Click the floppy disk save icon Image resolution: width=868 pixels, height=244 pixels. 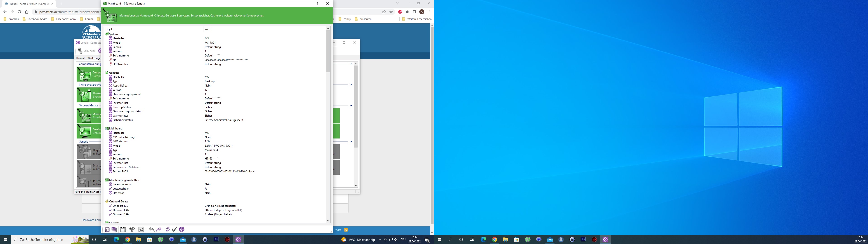pyautogui.click(x=123, y=229)
